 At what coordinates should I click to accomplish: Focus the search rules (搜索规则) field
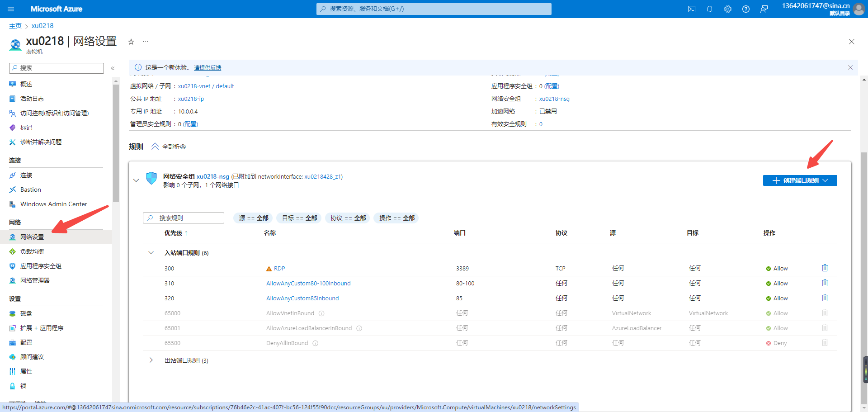click(x=184, y=218)
